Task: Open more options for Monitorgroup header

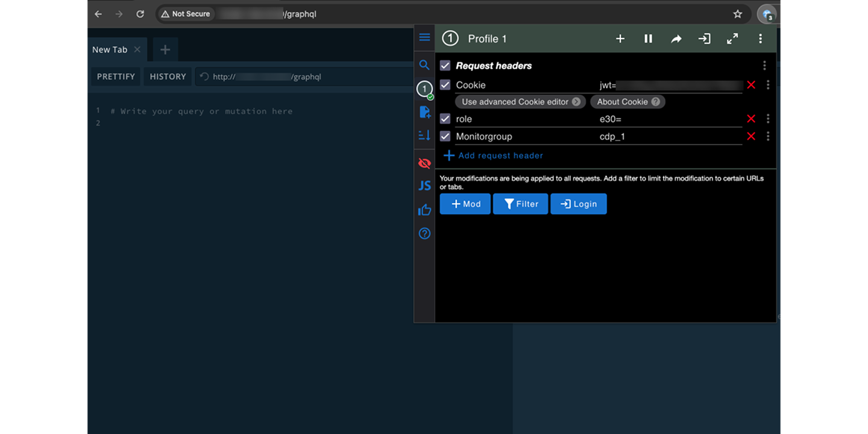Action: tap(767, 136)
